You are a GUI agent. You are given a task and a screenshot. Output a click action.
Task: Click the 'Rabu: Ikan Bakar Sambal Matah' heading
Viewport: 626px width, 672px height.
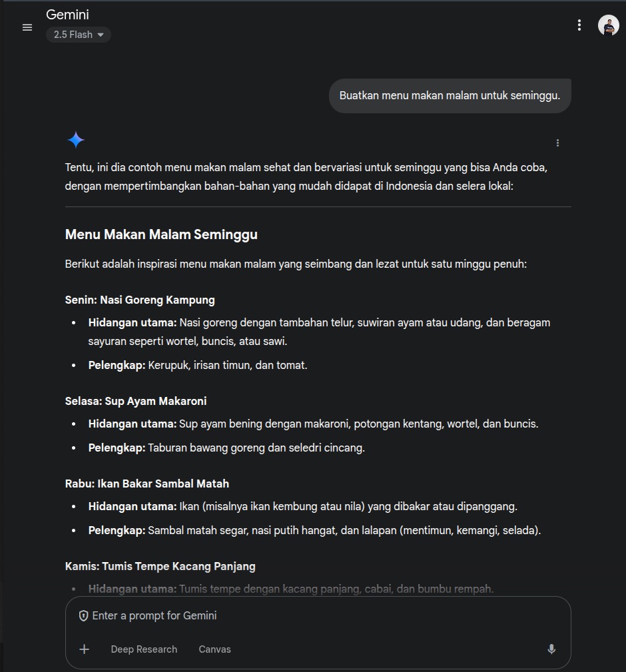pyautogui.click(x=147, y=484)
